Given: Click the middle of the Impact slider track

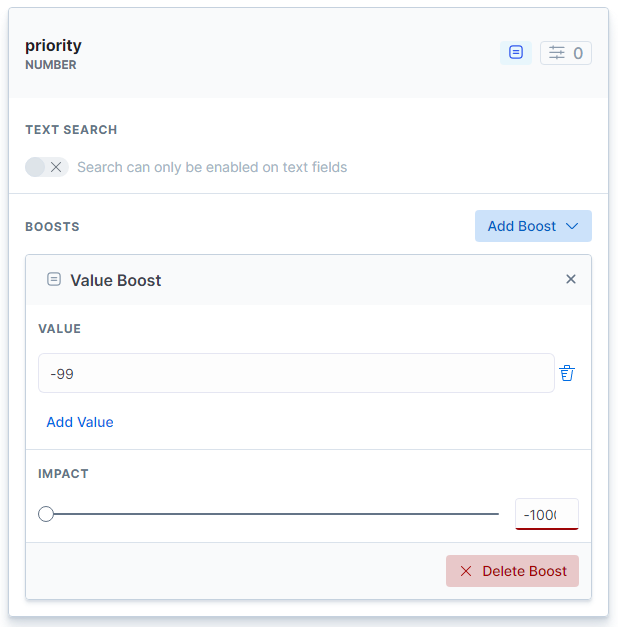Looking at the screenshot, I should tap(272, 514).
